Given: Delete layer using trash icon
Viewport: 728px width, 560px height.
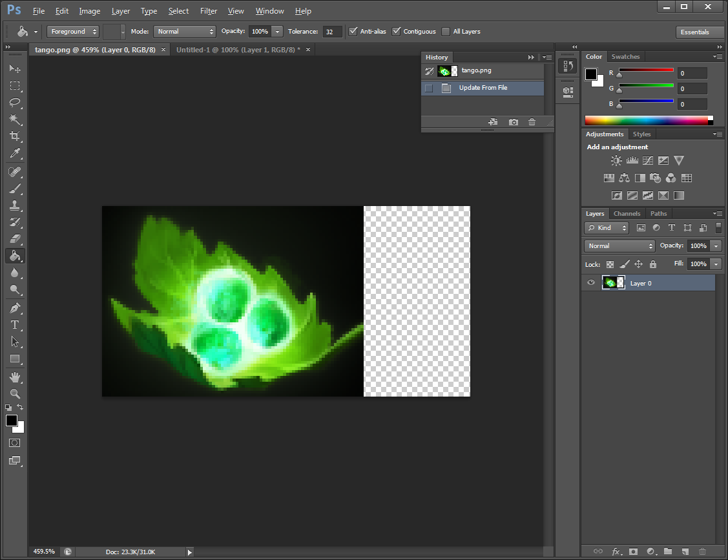Looking at the screenshot, I should [x=702, y=551].
